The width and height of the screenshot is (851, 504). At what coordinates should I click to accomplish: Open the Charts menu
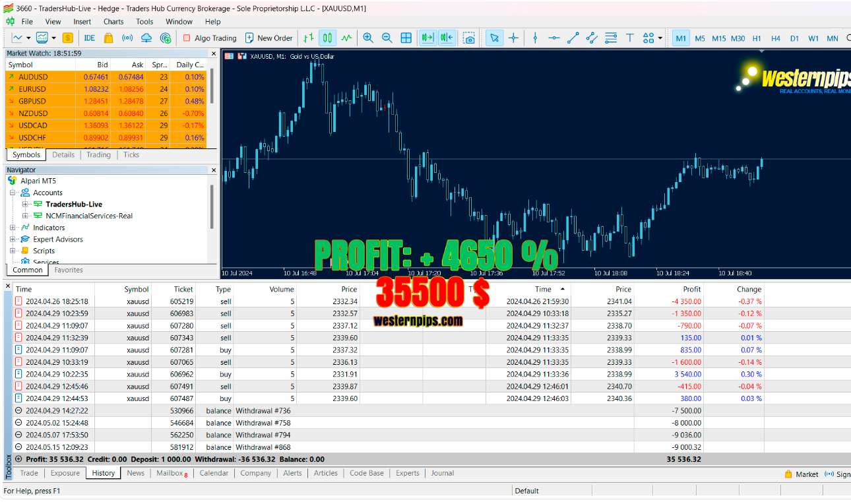coord(113,21)
